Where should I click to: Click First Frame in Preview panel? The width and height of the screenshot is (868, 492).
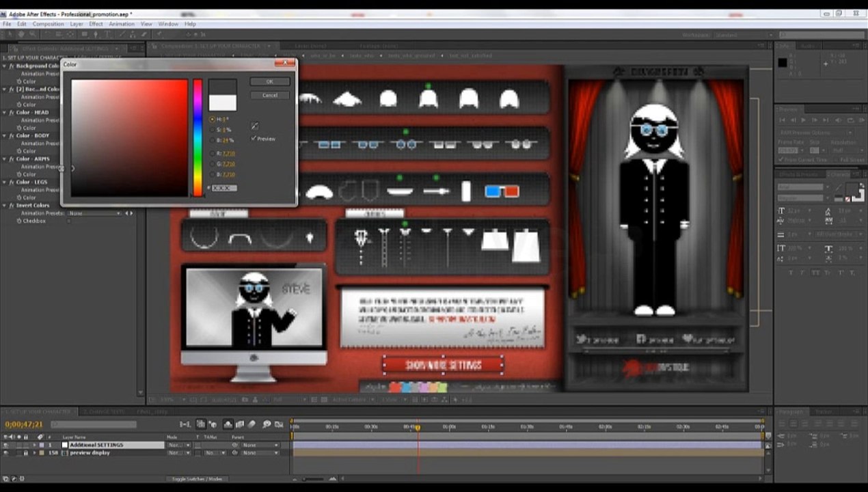[782, 120]
